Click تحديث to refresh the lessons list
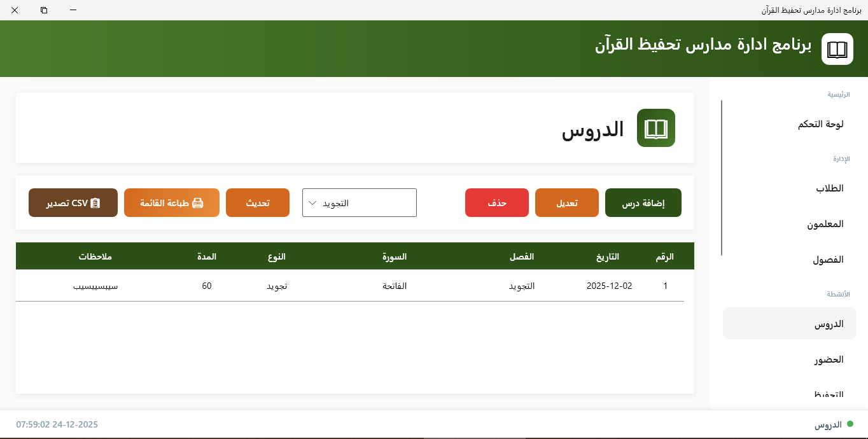This screenshot has height=439, width=868. 257,202
